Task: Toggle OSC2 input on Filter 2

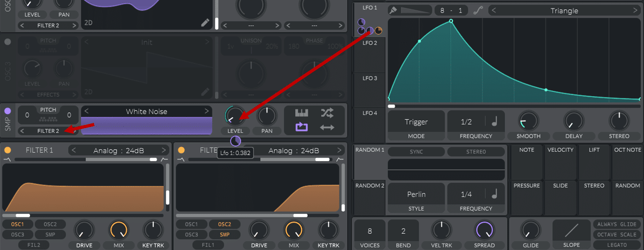Action: 225,224
